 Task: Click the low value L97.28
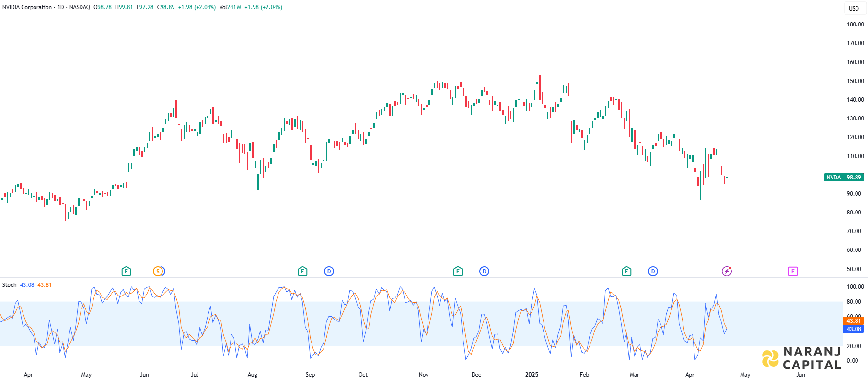tap(145, 7)
